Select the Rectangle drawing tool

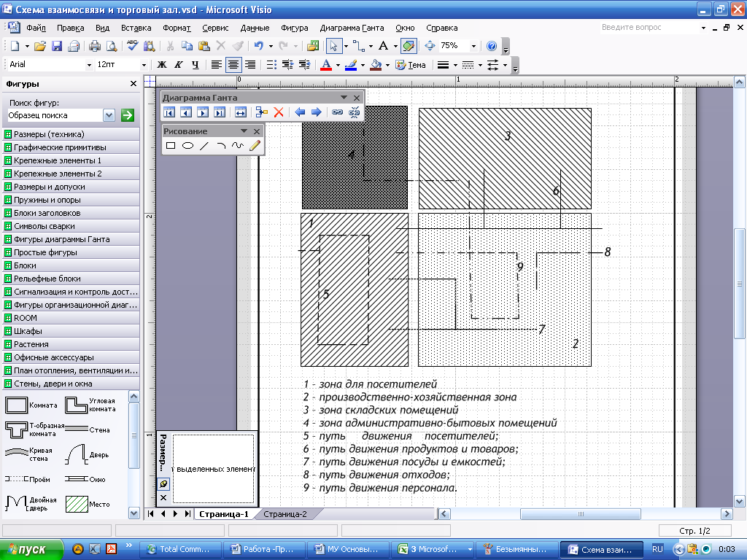171,146
